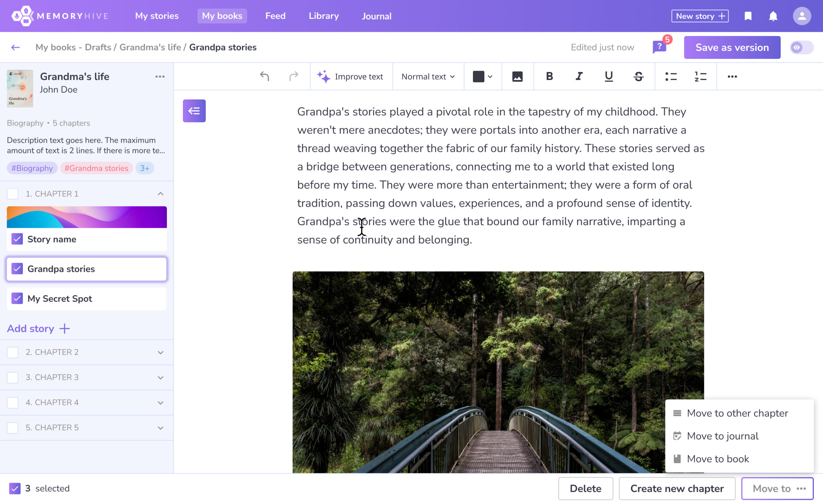Open the Normal text style dropdown

[x=428, y=76]
